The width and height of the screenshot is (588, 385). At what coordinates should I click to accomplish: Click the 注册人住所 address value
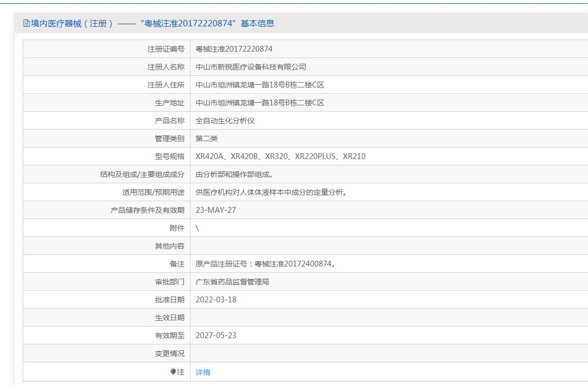coord(260,85)
